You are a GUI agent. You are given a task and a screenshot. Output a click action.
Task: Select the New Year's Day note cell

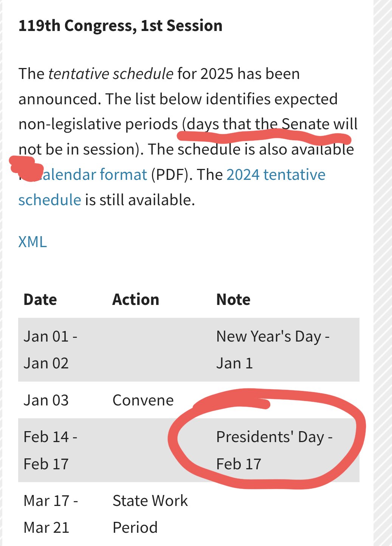point(273,350)
